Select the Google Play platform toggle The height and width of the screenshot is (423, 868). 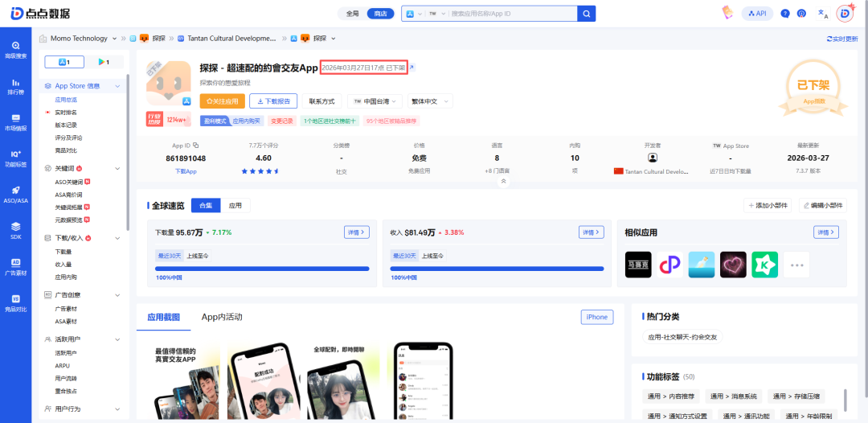pyautogui.click(x=104, y=62)
